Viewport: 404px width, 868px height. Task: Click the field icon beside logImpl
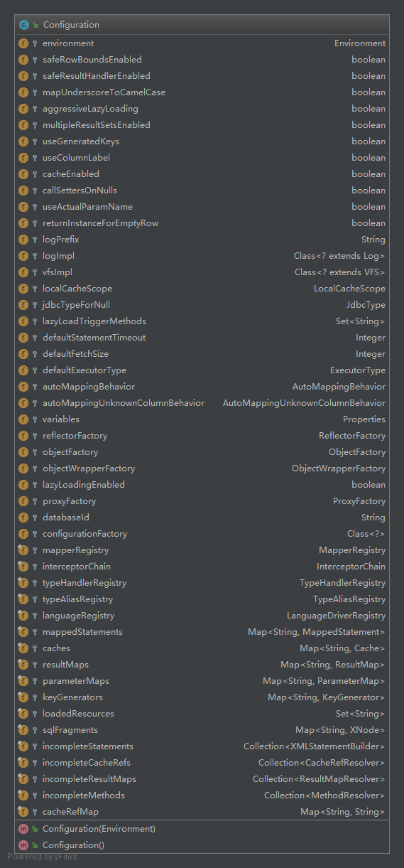[23, 256]
